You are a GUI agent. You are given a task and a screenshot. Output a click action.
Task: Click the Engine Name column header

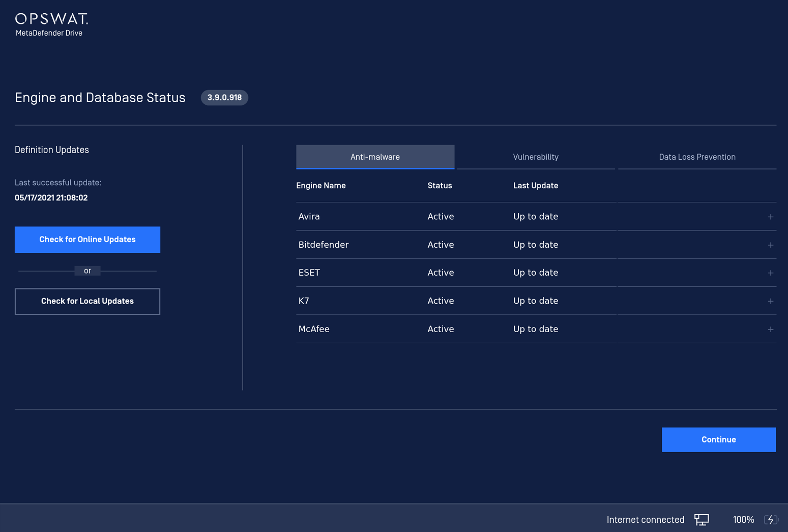321,186
